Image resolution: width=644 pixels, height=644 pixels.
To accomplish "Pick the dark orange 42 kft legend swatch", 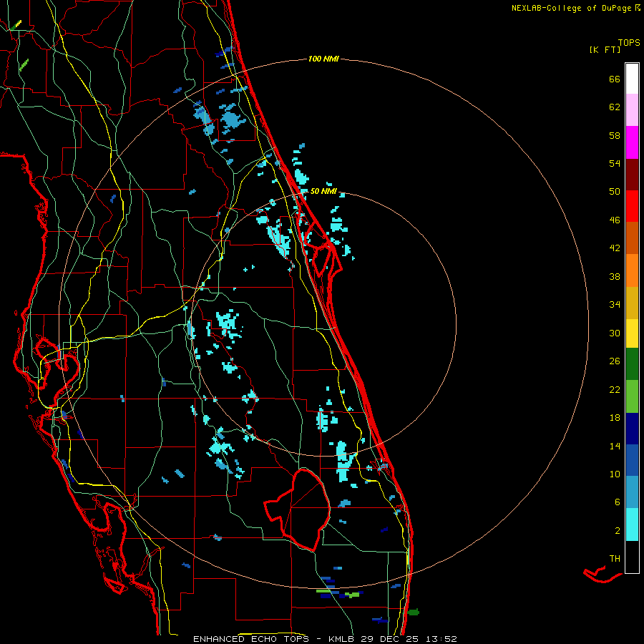I will (x=632, y=238).
